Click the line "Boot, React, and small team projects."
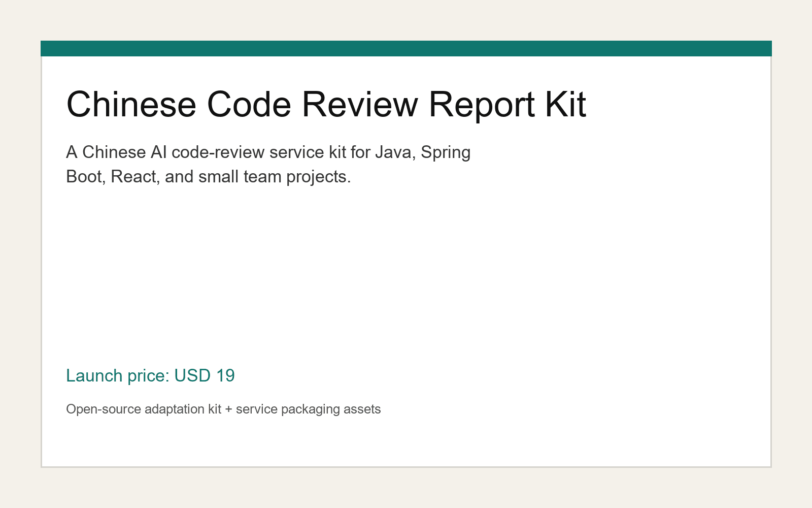The image size is (812, 508). (x=209, y=177)
